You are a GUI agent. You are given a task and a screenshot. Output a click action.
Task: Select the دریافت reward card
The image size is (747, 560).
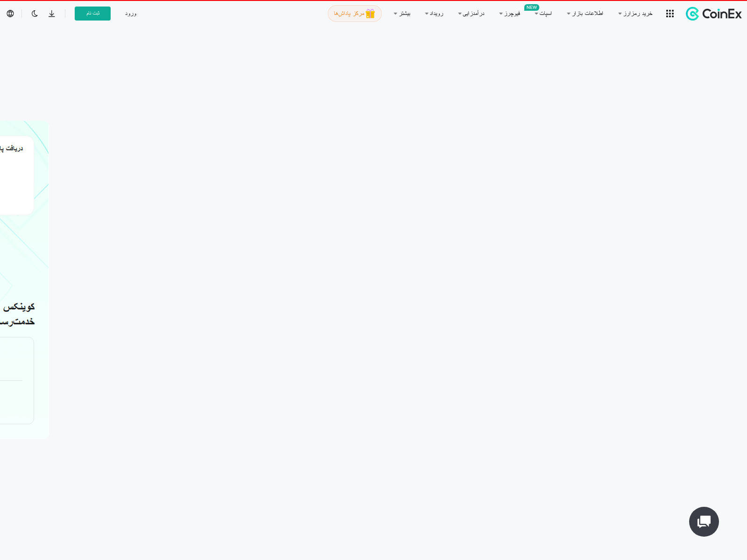click(x=16, y=175)
